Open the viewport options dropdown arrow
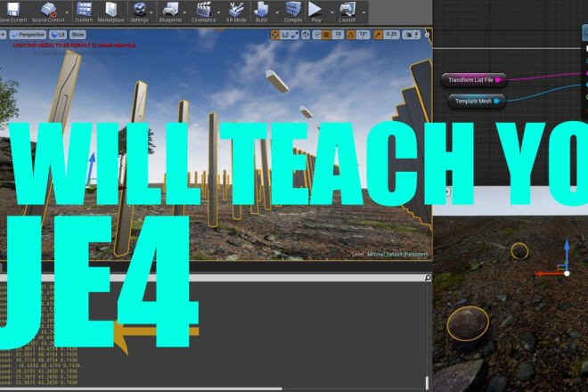 pos(3,35)
